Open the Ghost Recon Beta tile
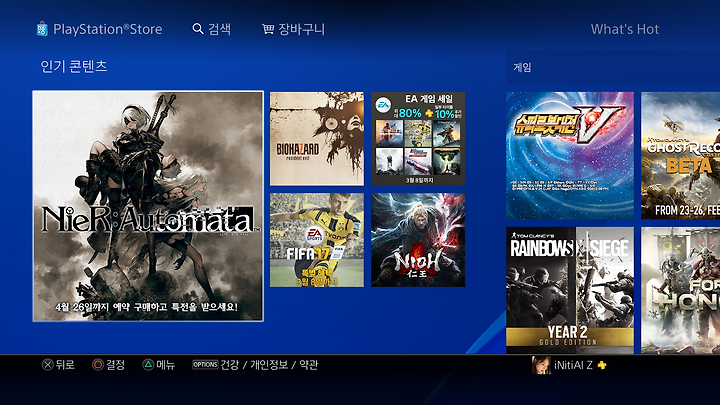720x405 pixels. [x=681, y=155]
